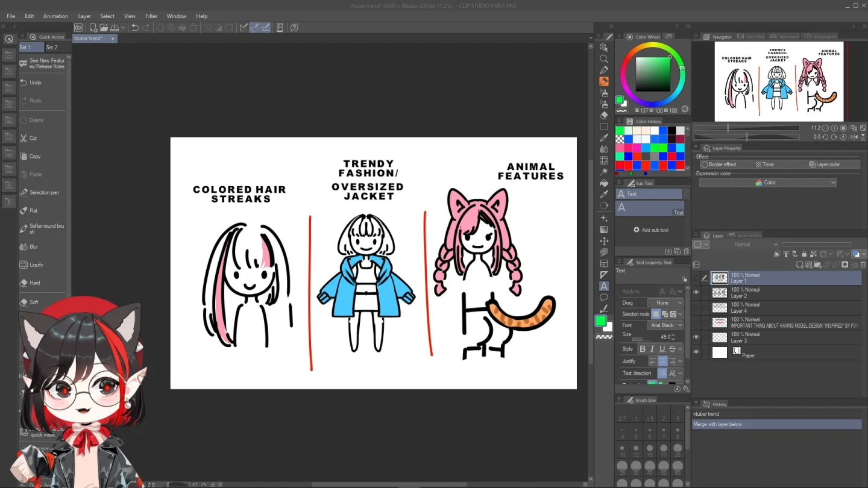Click Selection pen in Quick Access
This screenshot has width=868, height=488.
tap(42, 192)
